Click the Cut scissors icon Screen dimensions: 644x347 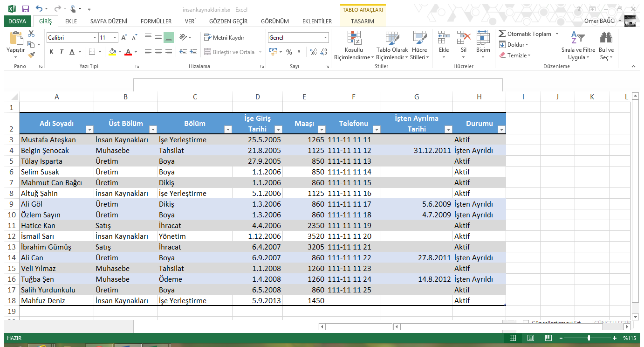tap(31, 34)
